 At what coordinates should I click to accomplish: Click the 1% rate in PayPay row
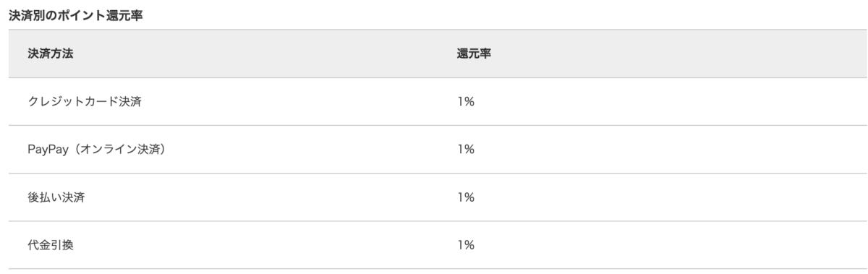pos(465,150)
